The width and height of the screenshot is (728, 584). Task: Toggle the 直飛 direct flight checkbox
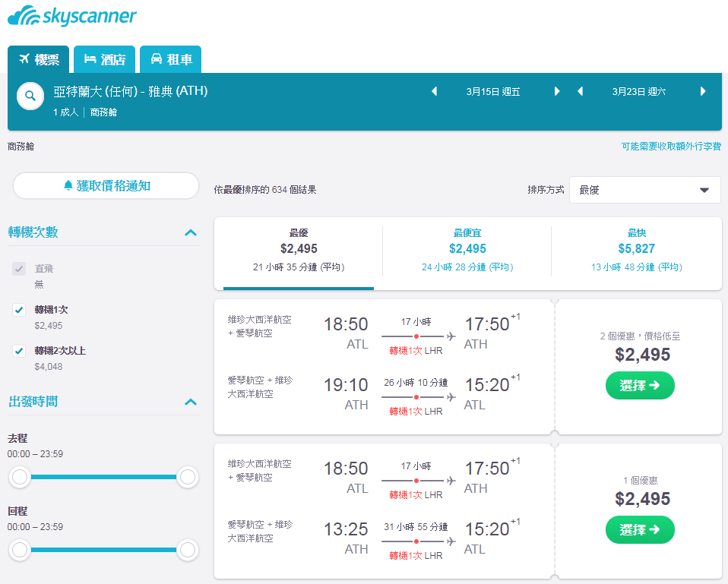click(19, 269)
